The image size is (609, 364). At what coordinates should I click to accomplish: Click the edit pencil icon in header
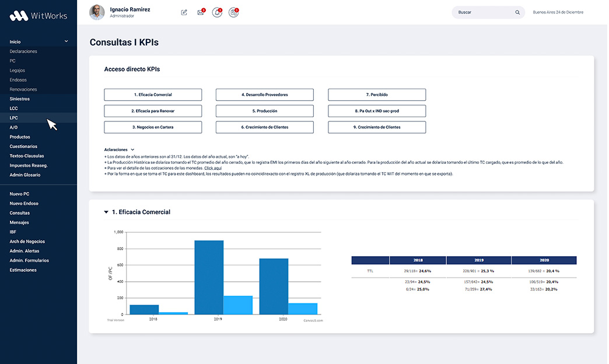pos(184,12)
